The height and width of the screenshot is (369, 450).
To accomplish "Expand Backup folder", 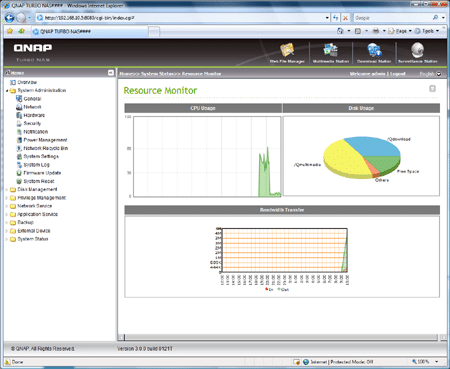I will [7, 223].
